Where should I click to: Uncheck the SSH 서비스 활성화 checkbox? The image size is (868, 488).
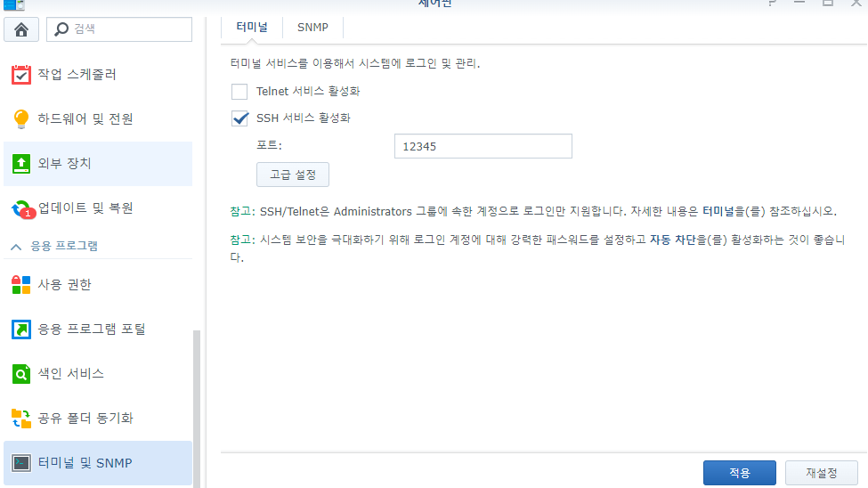(x=239, y=118)
